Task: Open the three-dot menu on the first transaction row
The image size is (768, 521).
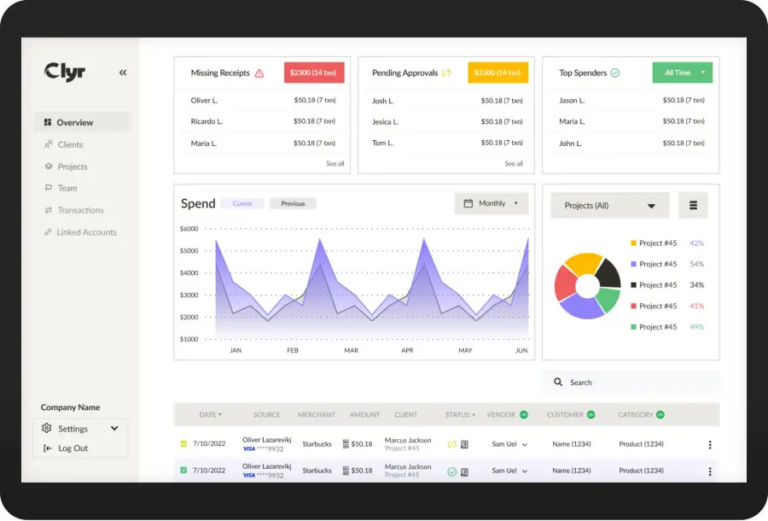Action: (710, 444)
